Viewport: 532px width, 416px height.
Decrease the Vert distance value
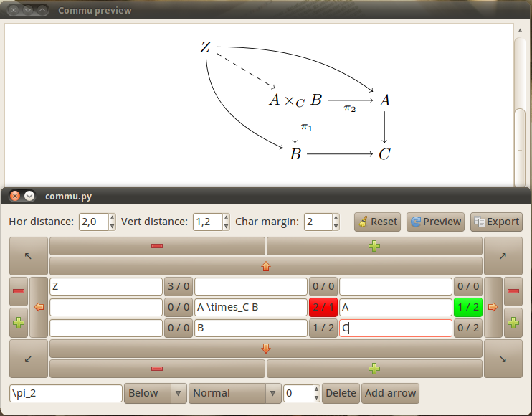coord(227,227)
